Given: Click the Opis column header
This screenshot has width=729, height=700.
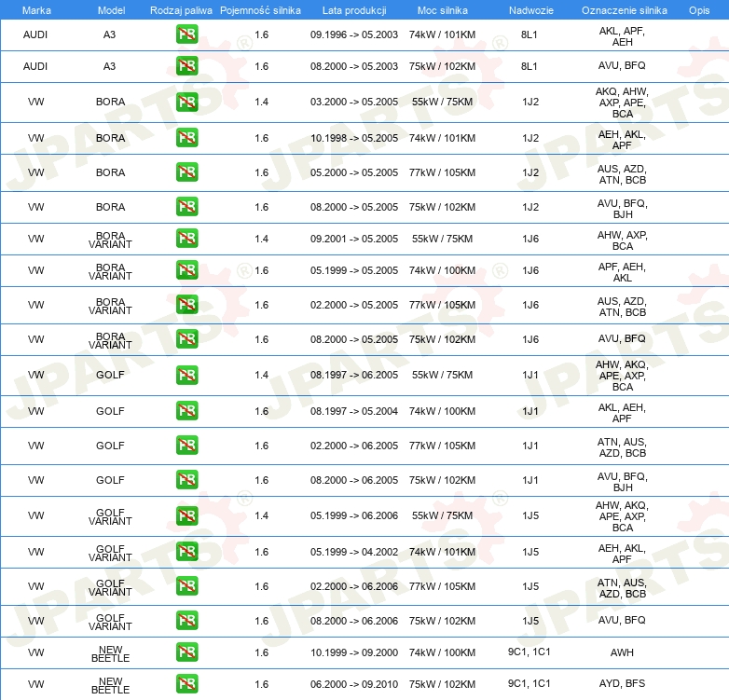Looking at the screenshot, I should tap(699, 10).
